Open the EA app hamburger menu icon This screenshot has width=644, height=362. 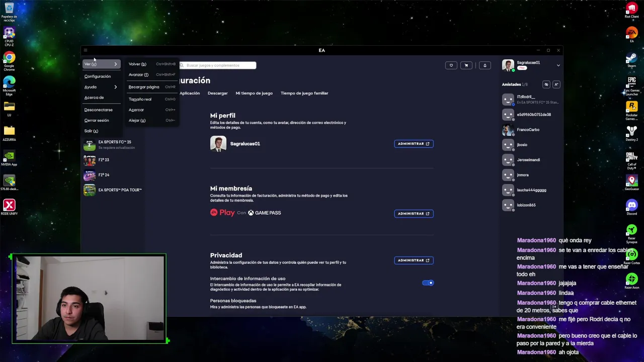click(x=86, y=50)
